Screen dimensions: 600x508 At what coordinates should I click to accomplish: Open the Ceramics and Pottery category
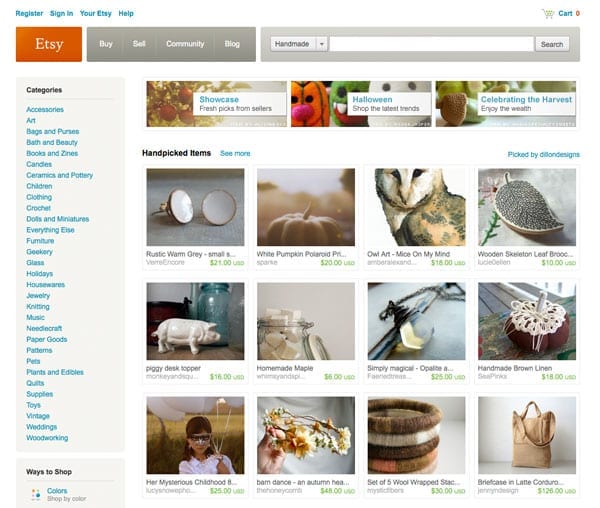[60, 175]
